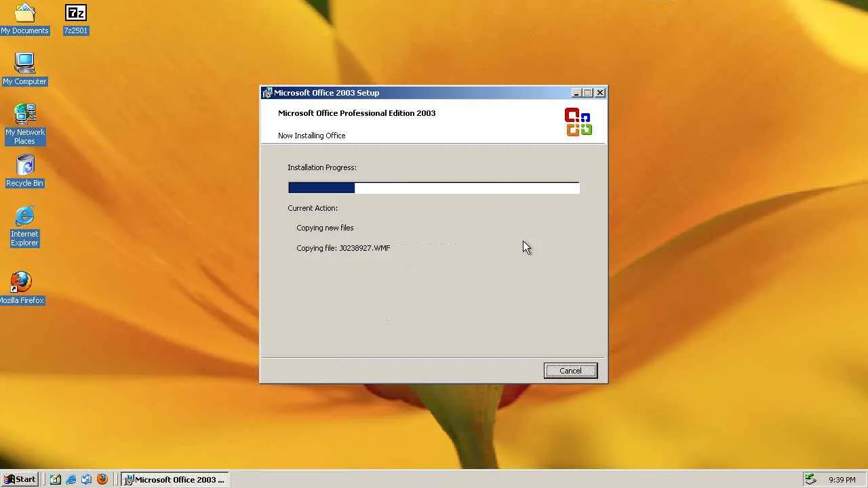Select the 7z2501 installer icon on desktop
Screen dimensions: 868x488
click(75, 19)
